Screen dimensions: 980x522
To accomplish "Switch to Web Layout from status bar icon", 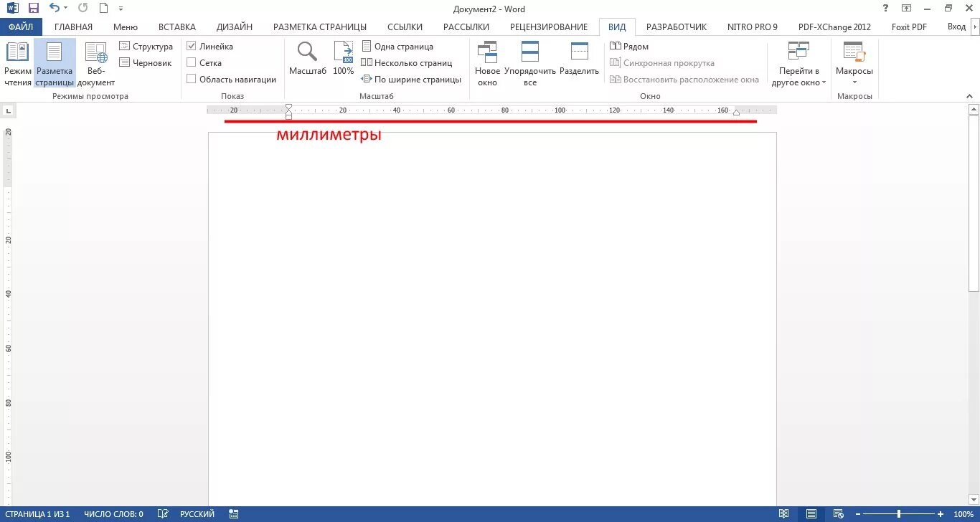I will pyautogui.click(x=837, y=514).
